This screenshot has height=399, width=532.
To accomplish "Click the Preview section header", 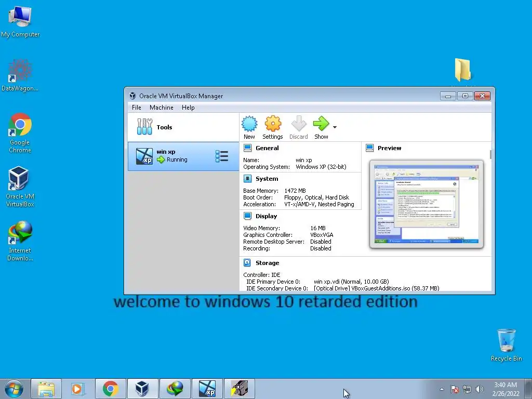I will [389, 148].
